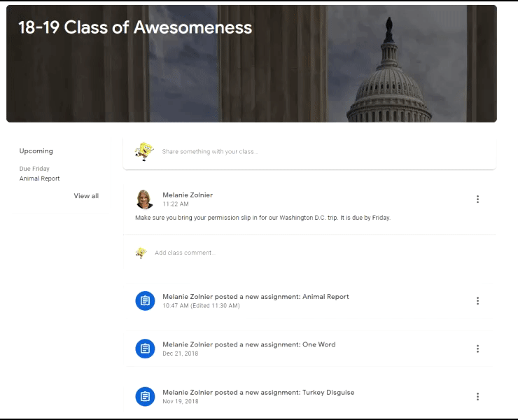Click 'Share something with your class' field
The width and height of the screenshot is (518, 420).
pos(309,153)
